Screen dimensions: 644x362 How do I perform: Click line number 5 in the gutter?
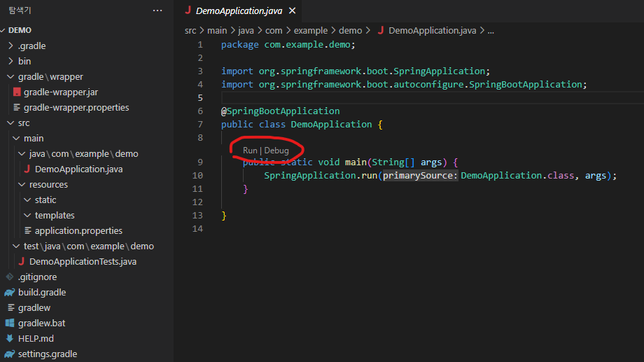pyautogui.click(x=200, y=98)
